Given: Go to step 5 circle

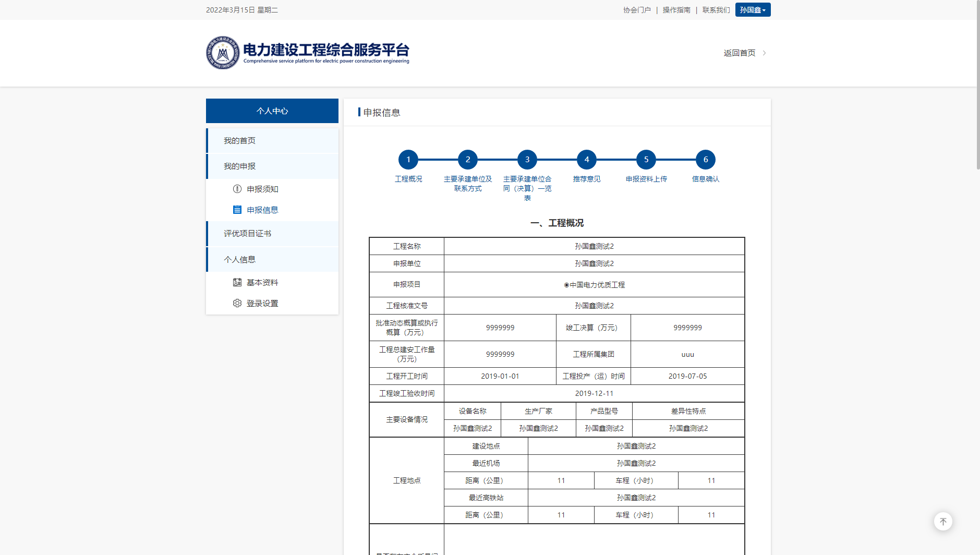Looking at the screenshot, I should point(646,160).
